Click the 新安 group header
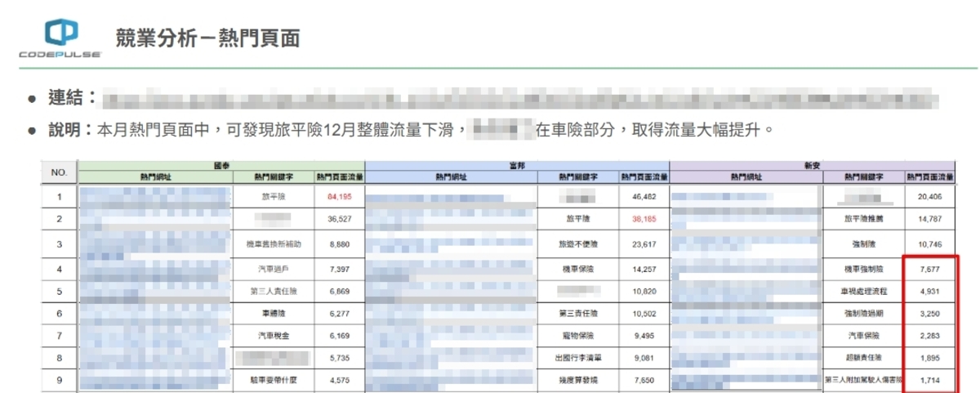 pos(811,165)
